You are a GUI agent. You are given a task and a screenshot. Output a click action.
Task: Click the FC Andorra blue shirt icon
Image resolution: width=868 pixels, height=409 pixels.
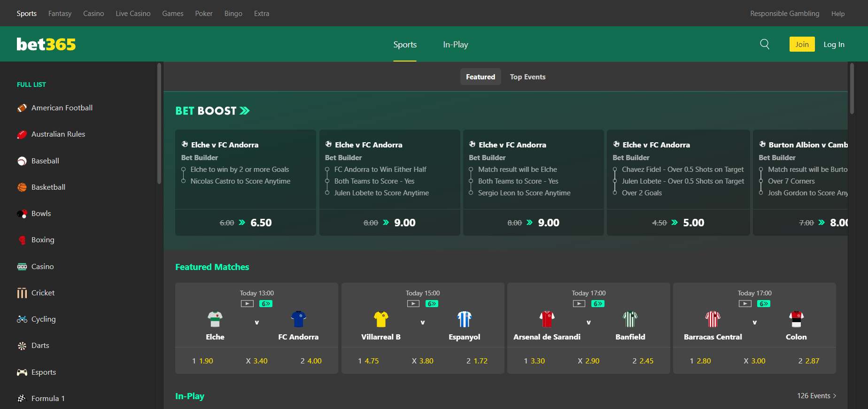[x=298, y=319]
